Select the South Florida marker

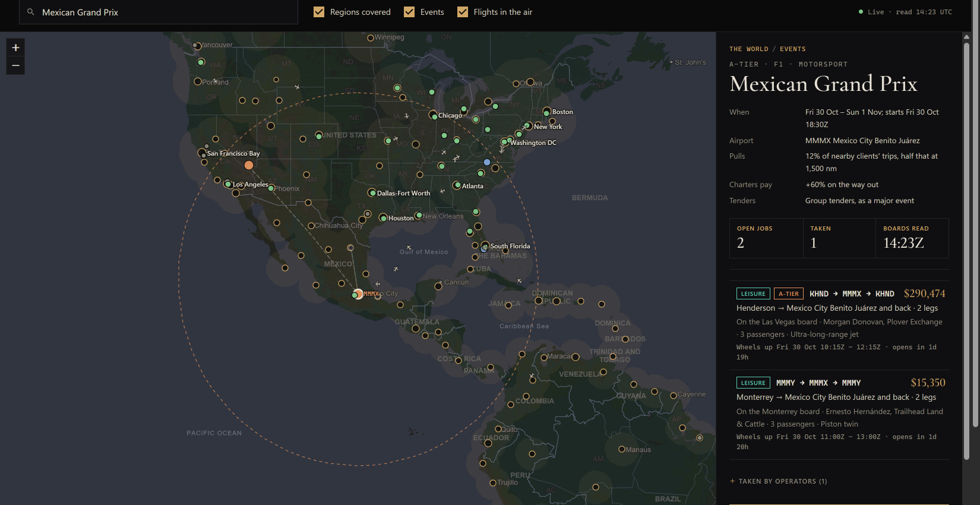pos(485,246)
